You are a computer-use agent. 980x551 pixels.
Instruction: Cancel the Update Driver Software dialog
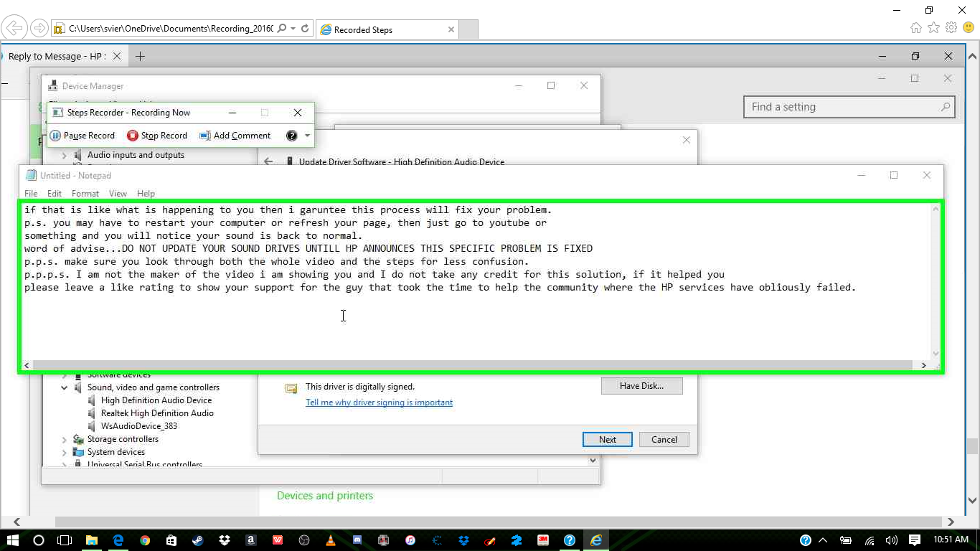click(664, 440)
